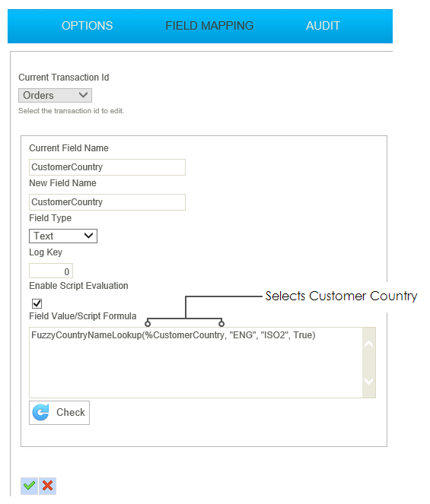The image size is (430, 504).
Task: Click the formula area scrollbar track
Action: click(369, 363)
